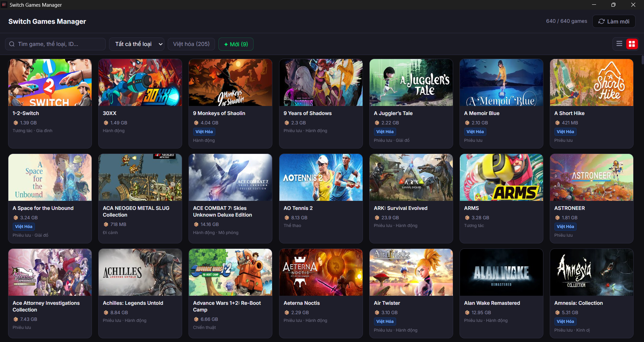
Task: Open the 30XX cover thumbnail
Action: tap(140, 82)
